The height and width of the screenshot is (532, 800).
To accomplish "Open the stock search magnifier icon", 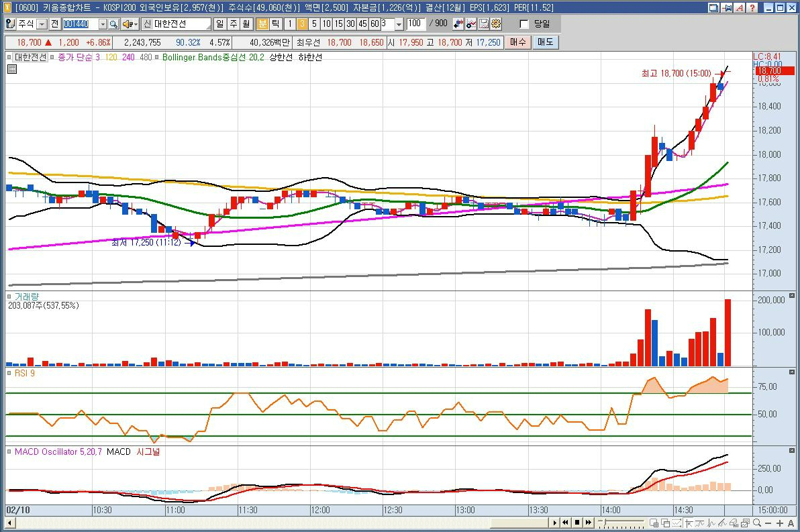I will click(x=114, y=24).
